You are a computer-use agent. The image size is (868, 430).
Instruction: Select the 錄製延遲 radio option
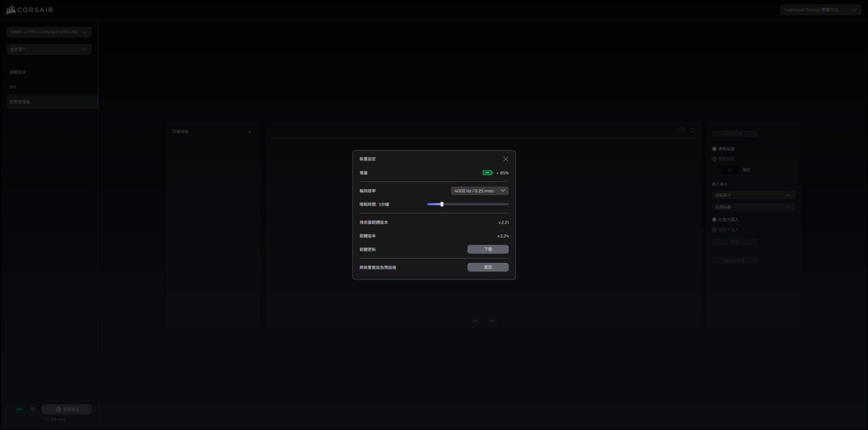tap(715, 149)
